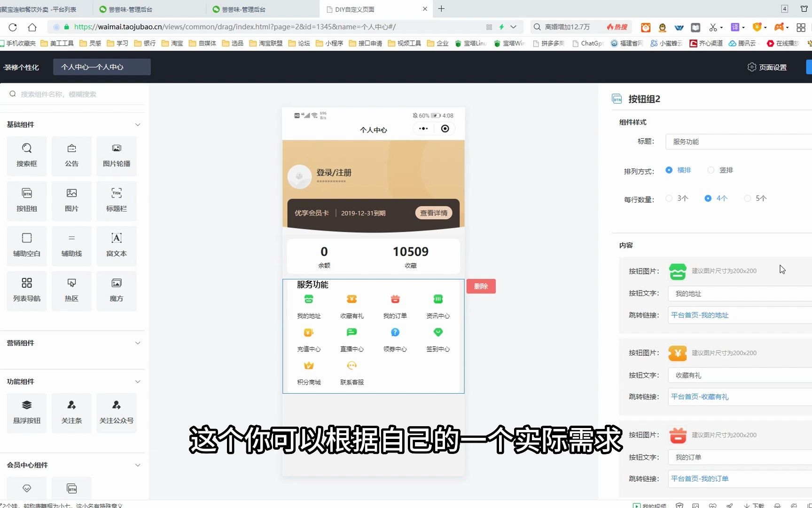
Task: Open the 个人中心—个人中心 page tab
Action: (101, 67)
